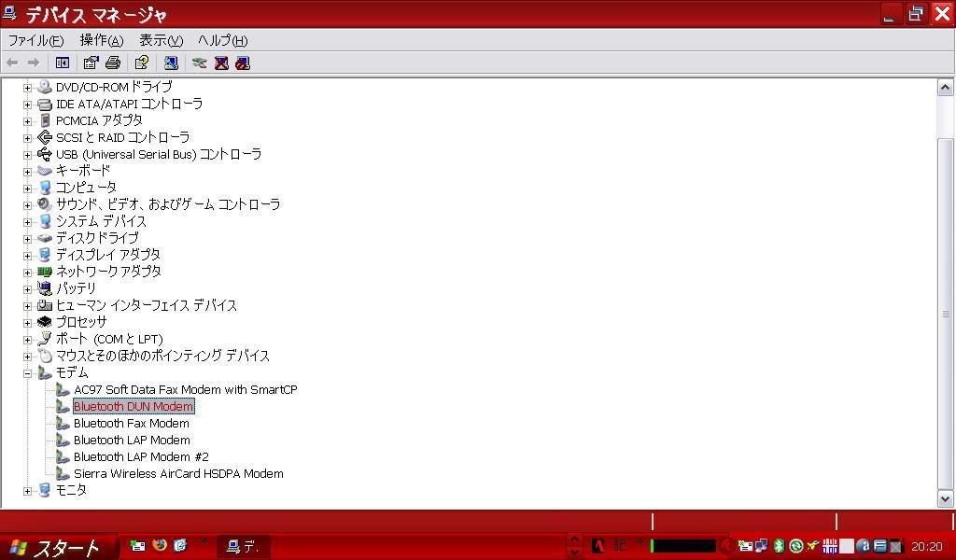
Task: Click the Print toolbar icon
Action: coord(113,63)
